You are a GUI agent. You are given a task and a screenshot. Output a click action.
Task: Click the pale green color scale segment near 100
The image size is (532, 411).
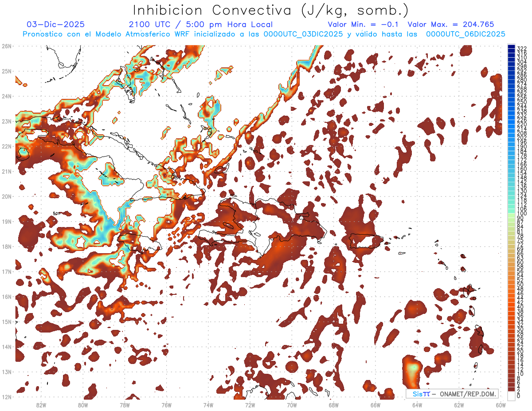[x=511, y=216]
